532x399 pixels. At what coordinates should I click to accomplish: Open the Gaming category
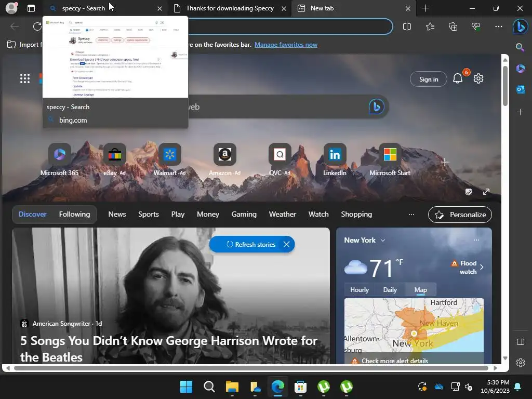point(244,215)
